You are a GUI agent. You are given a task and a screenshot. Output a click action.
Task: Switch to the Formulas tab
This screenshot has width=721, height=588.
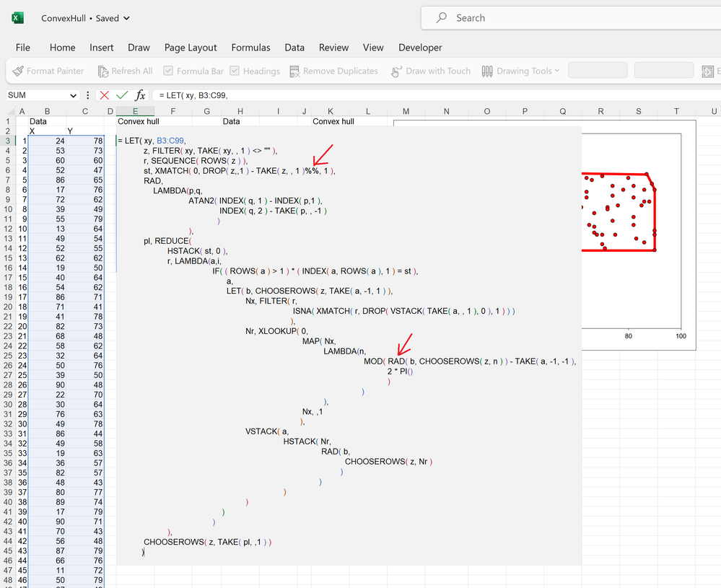click(x=250, y=48)
